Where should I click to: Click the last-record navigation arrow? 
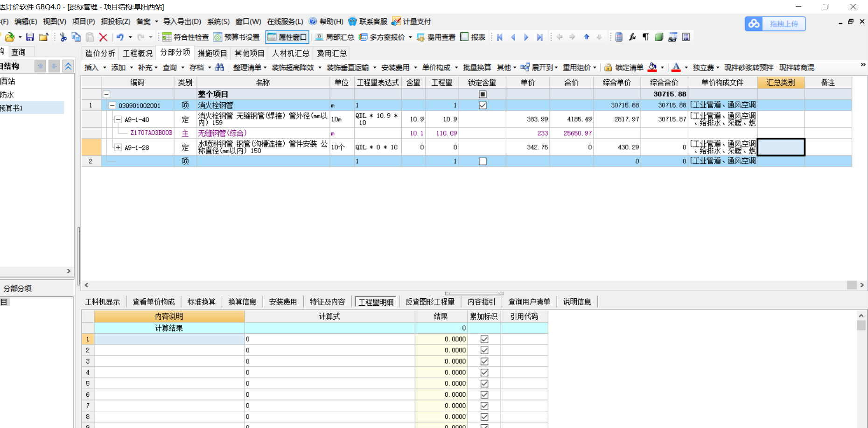(x=540, y=37)
